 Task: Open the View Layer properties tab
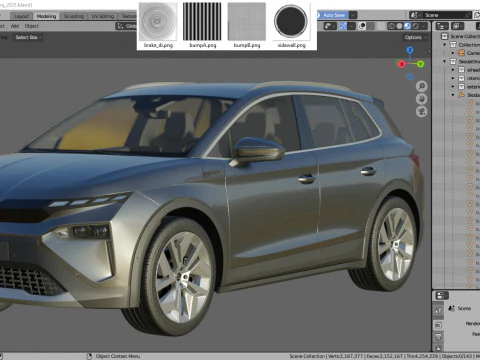tap(438, 347)
